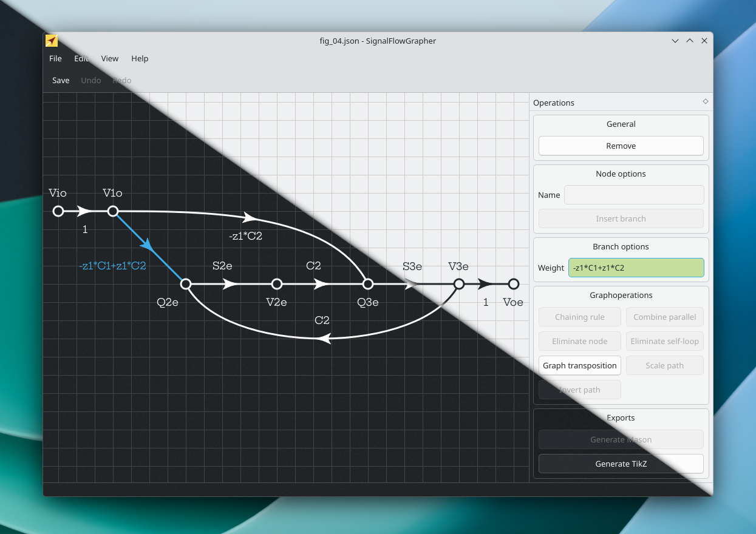Click the S3e branch arrowhead
This screenshot has height=534, width=756.
pyautogui.click(x=413, y=284)
